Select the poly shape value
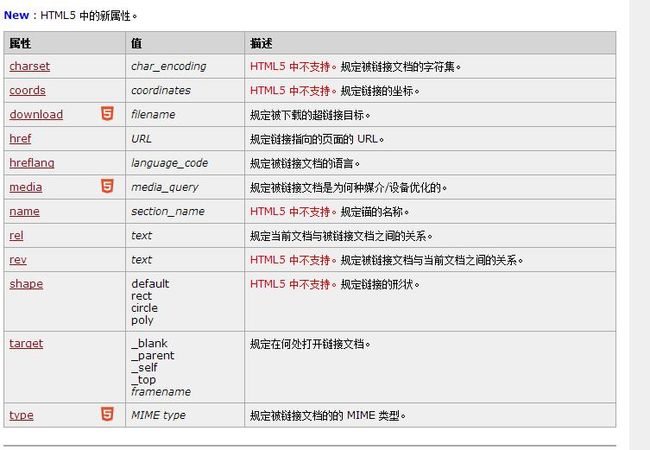Screen dimensions: 650x450 coord(142,320)
